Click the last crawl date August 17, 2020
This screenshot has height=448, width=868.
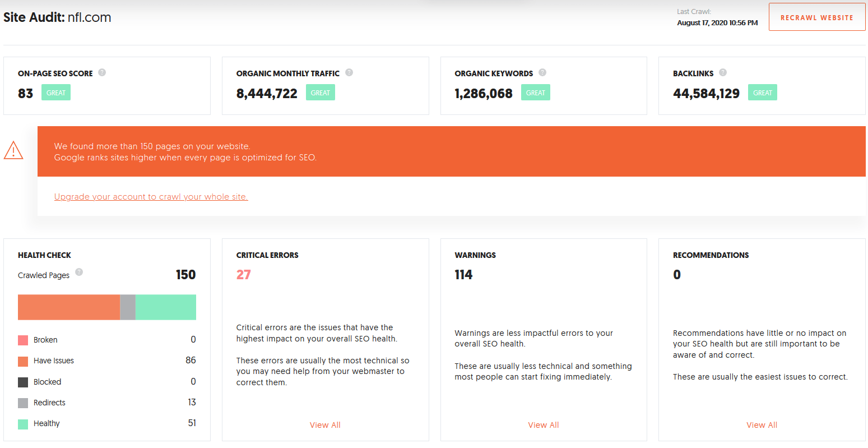(x=717, y=23)
